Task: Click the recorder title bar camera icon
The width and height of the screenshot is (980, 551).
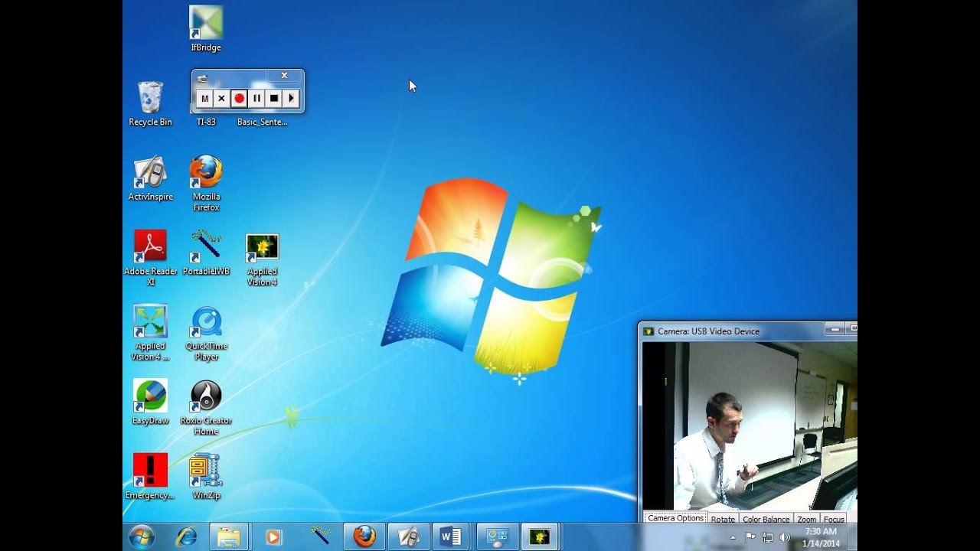Action: [x=202, y=77]
